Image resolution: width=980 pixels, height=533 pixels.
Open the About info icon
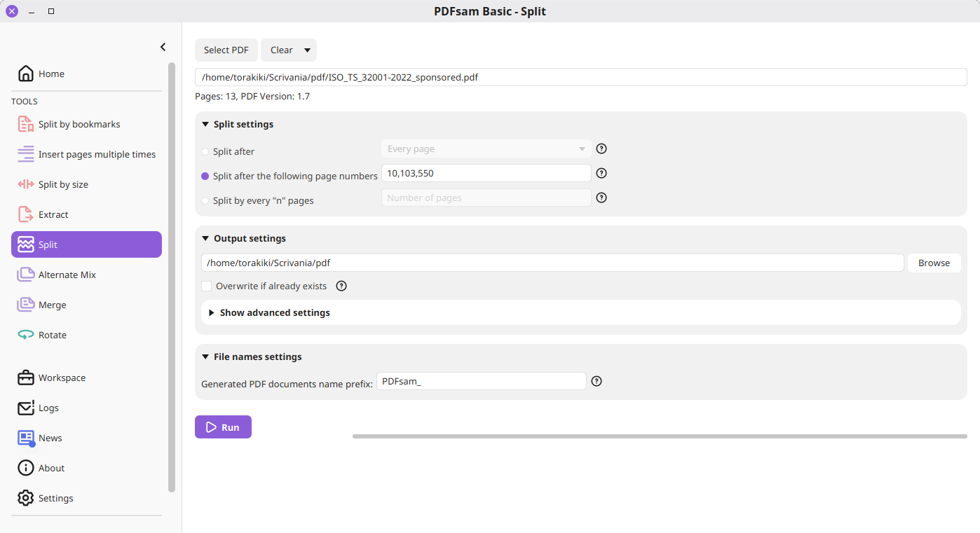coord(26,468)
